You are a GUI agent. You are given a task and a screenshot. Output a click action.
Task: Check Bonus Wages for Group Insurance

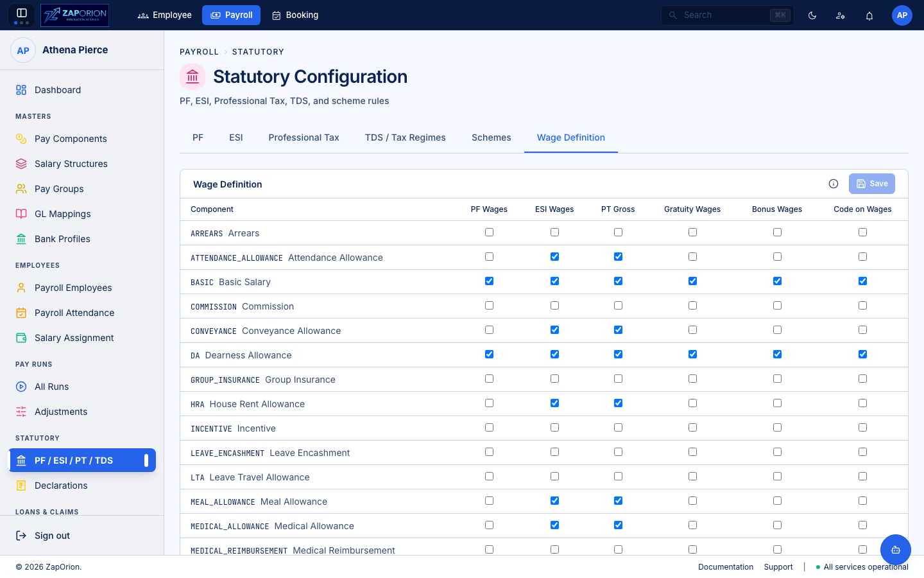[x=778, y=379]
